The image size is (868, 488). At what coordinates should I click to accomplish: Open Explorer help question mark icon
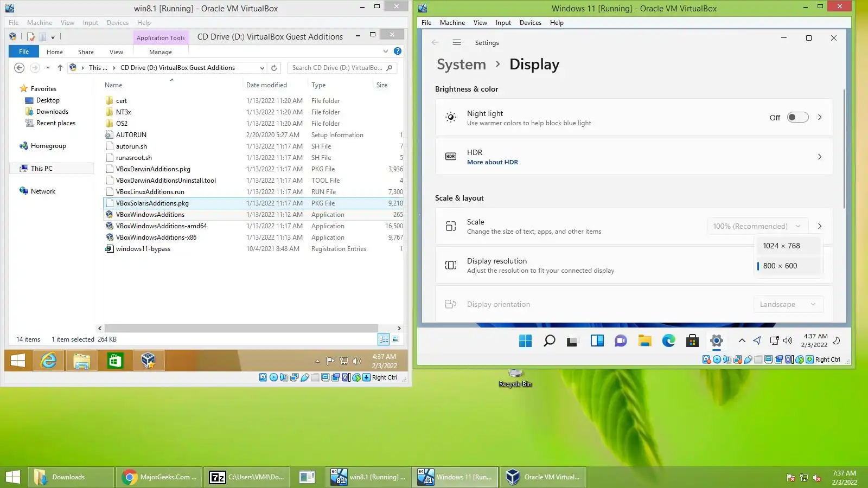click(398, 52)
